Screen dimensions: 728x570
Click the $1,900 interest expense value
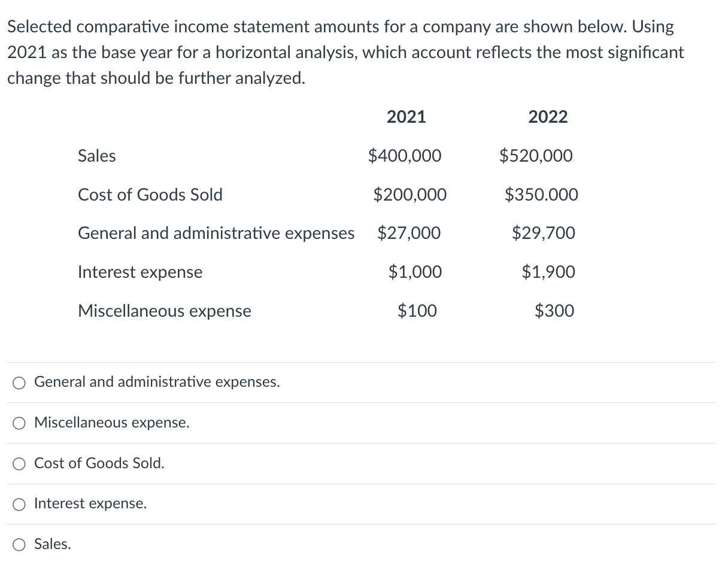click(548, 272)
